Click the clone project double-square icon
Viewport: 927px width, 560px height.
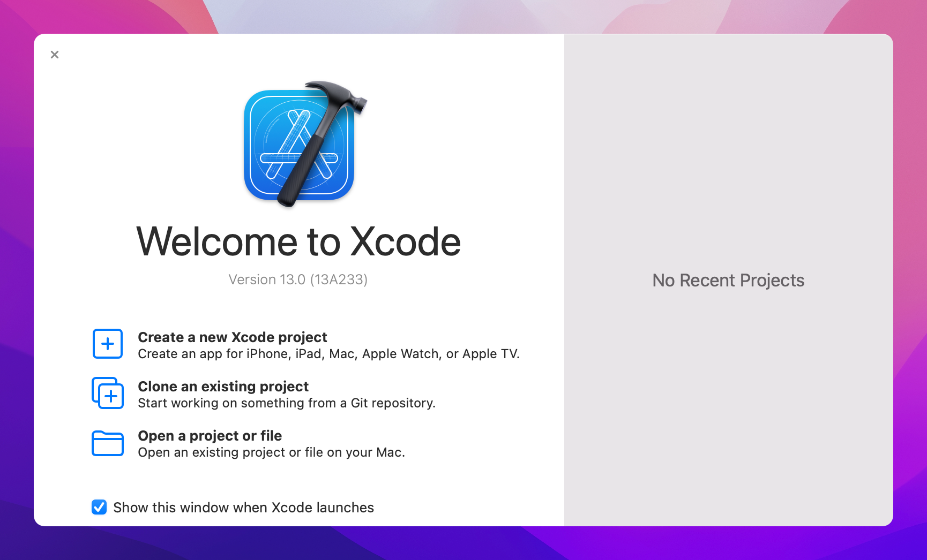coord(108,393)
